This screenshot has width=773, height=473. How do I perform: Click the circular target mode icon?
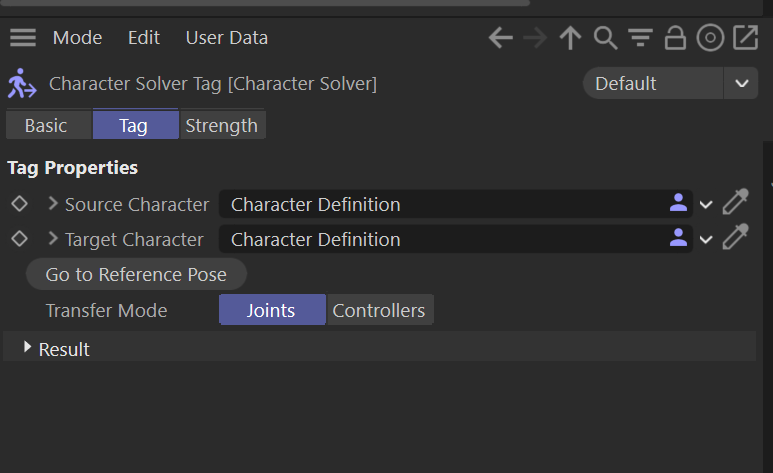710,38
